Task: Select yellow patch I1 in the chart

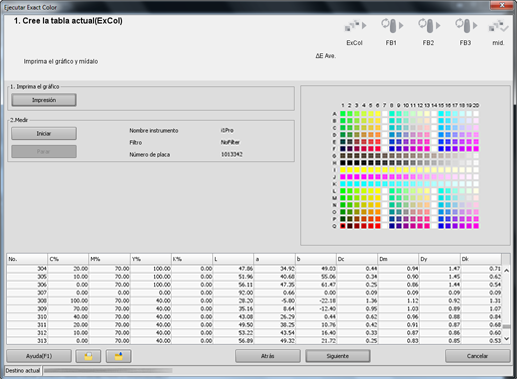Action: tap(343, 170)
